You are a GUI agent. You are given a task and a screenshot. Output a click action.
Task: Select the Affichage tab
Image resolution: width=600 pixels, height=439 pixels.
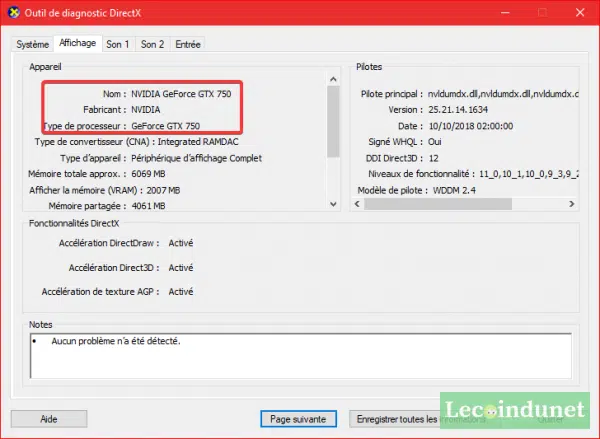(x=78, y=43)
